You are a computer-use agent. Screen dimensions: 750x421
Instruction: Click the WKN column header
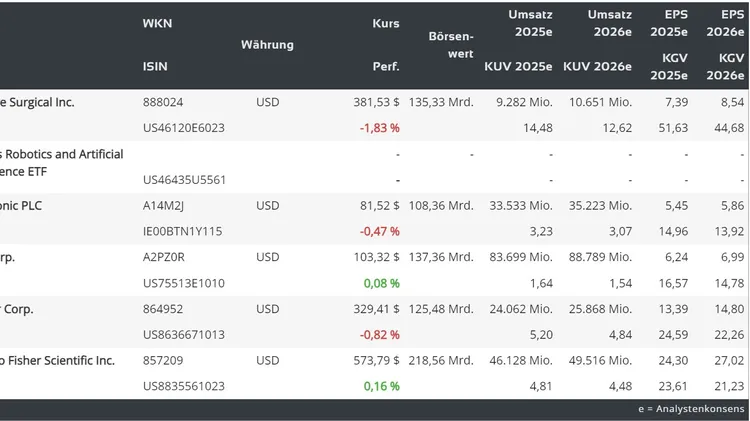point(157,23)
